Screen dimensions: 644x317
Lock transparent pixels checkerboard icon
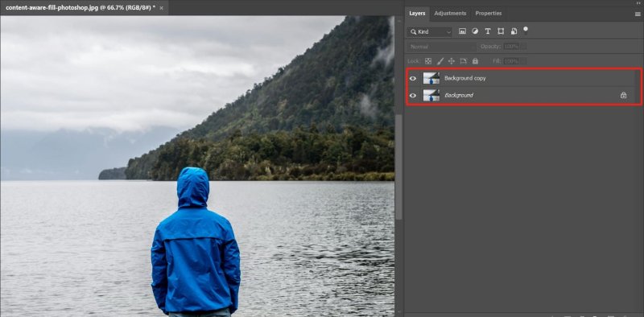tap(428, 61)
